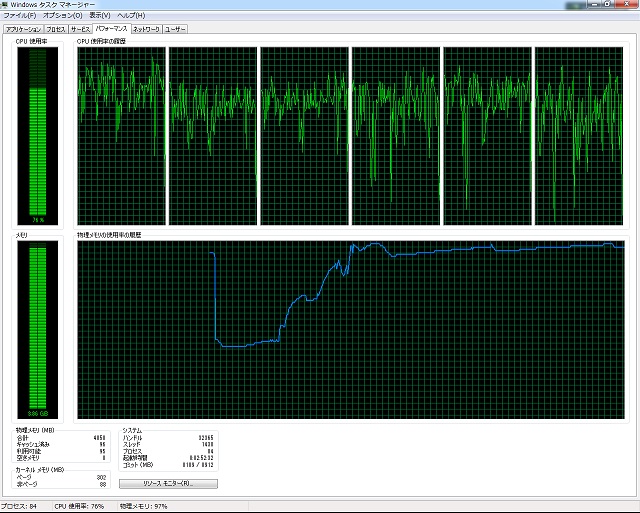Minimize the Task Manager window
The width and height of the screenshot is (640, 513).
click(594, 4)
